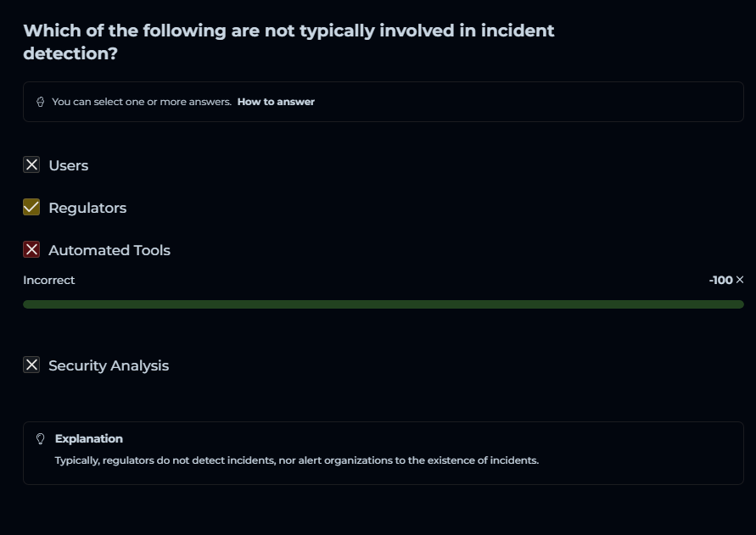Image resolution: width=756 pixels, height=535 pixels.
Task: Click the Automated Tools answer text
Action: pyautogui.click(x=109, y=250)
